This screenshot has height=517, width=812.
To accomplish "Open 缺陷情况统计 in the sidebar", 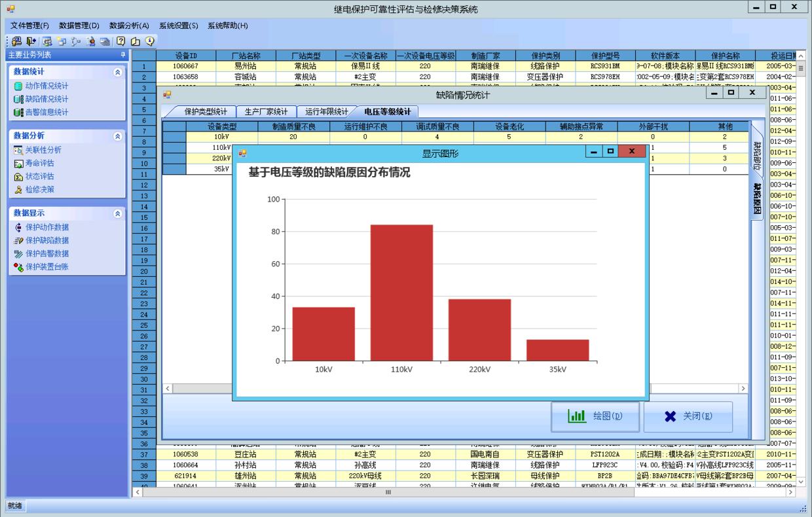I will tap(46, 99).
